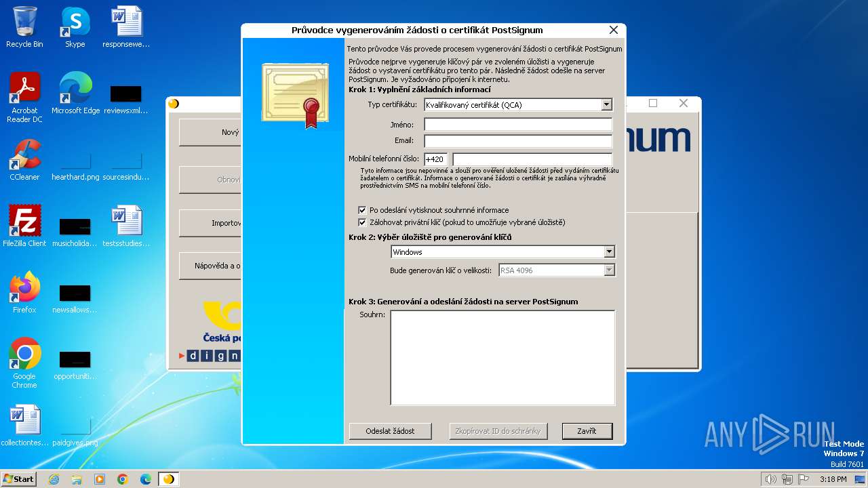The height and width of the screenshot is (488, 868).
Task: Launch Skype from the desktop shortcut
Action: 75,27
